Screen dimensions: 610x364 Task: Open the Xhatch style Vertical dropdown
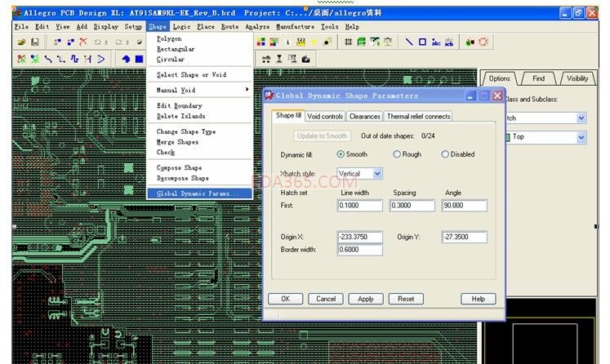pos(377,174)
